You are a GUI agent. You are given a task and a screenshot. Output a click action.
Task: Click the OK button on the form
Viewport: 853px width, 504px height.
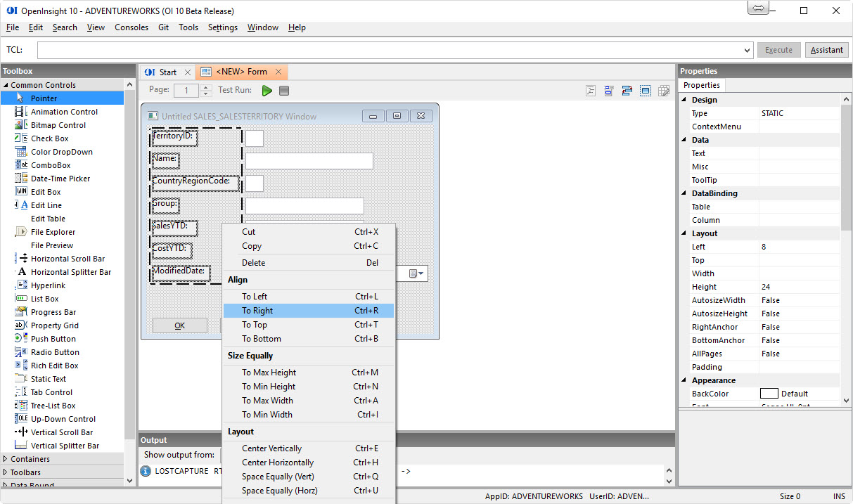(180, 325)
